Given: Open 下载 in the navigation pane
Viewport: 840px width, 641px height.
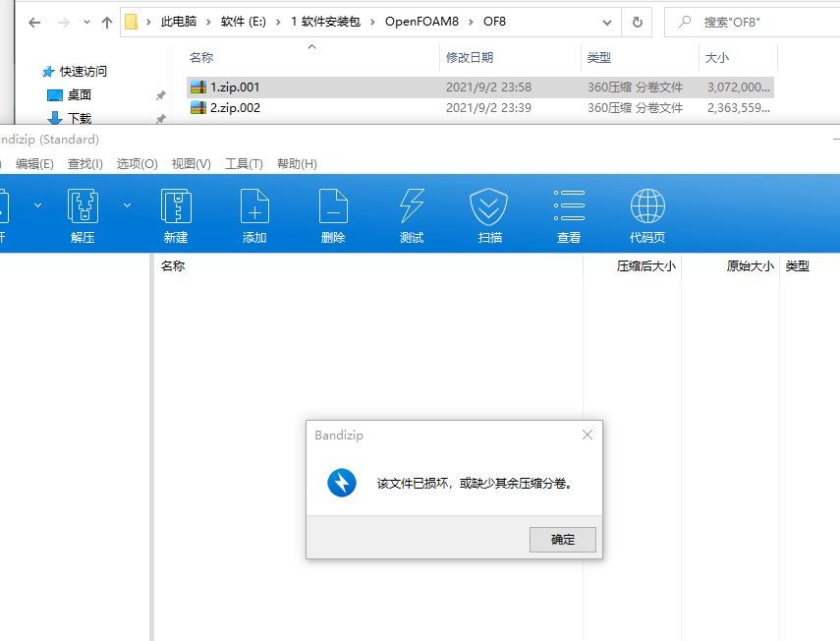Looking at the screenshot, I should [80, 118].
